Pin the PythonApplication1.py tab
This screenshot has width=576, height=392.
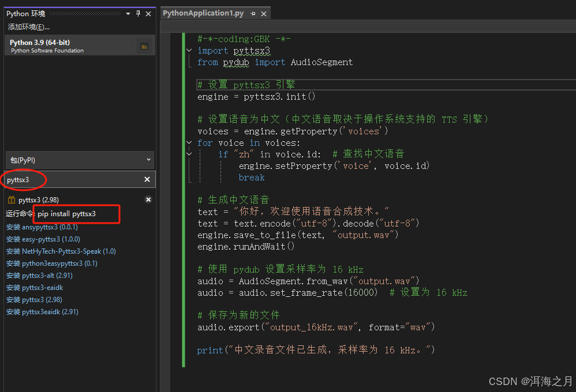[x=252, y=12]
